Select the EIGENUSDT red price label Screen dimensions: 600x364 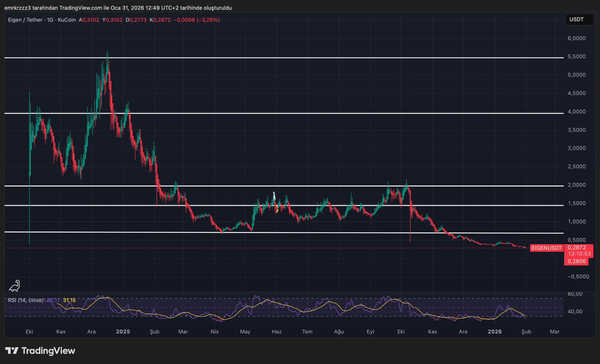pos(546,248)
